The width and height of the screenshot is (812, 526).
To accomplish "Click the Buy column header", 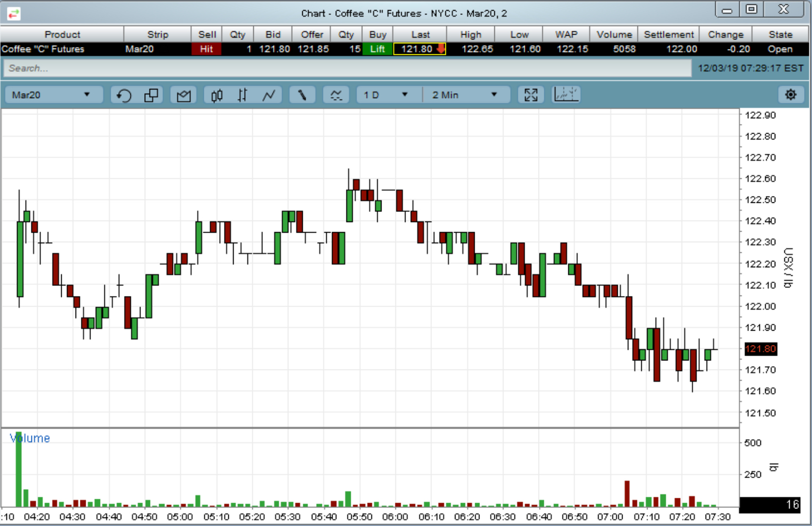I will pos(378,35).
